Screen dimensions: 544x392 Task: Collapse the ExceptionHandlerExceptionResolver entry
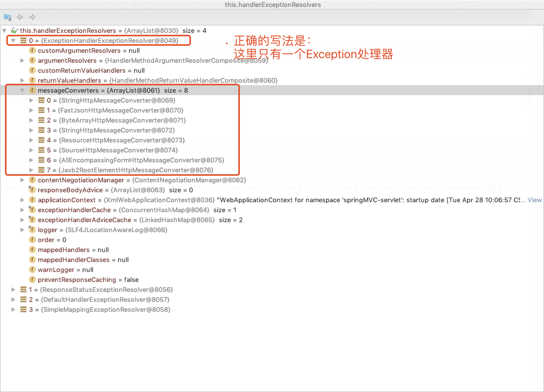13,40
